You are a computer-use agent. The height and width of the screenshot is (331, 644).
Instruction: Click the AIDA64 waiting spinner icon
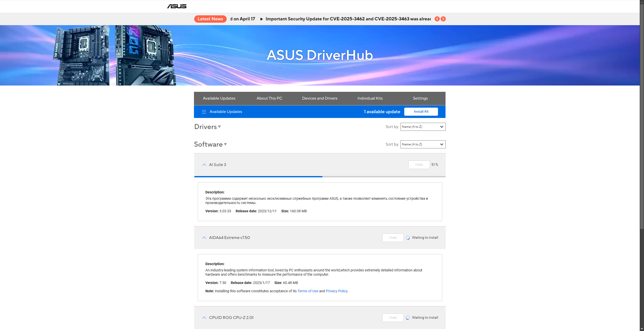point(408,238)
